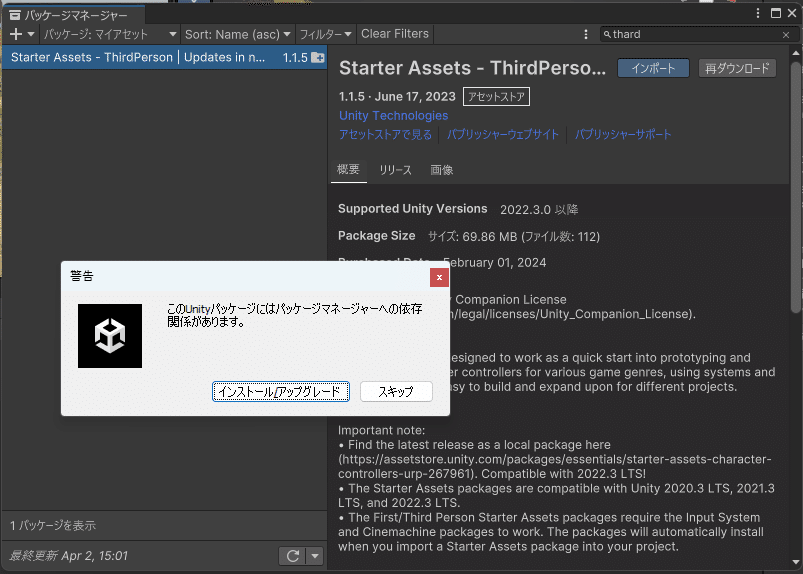Click the Supported Unity Versions label

(x=413, y=209)
